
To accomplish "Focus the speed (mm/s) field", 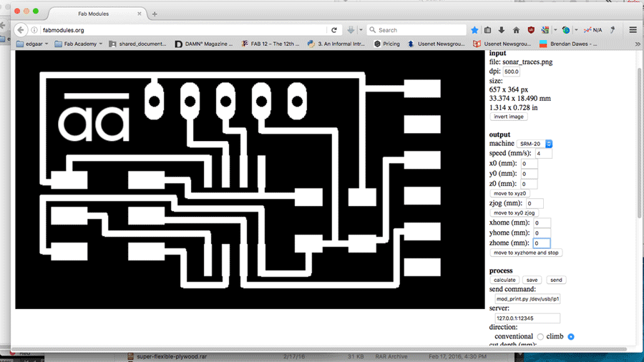I will coord(544,154).
